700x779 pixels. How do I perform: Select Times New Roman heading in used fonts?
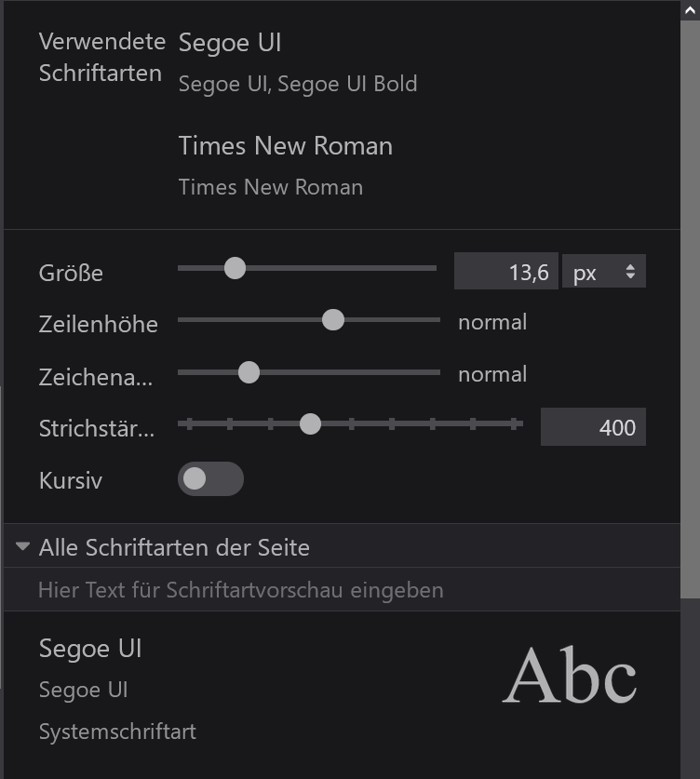tap(285, 146)
